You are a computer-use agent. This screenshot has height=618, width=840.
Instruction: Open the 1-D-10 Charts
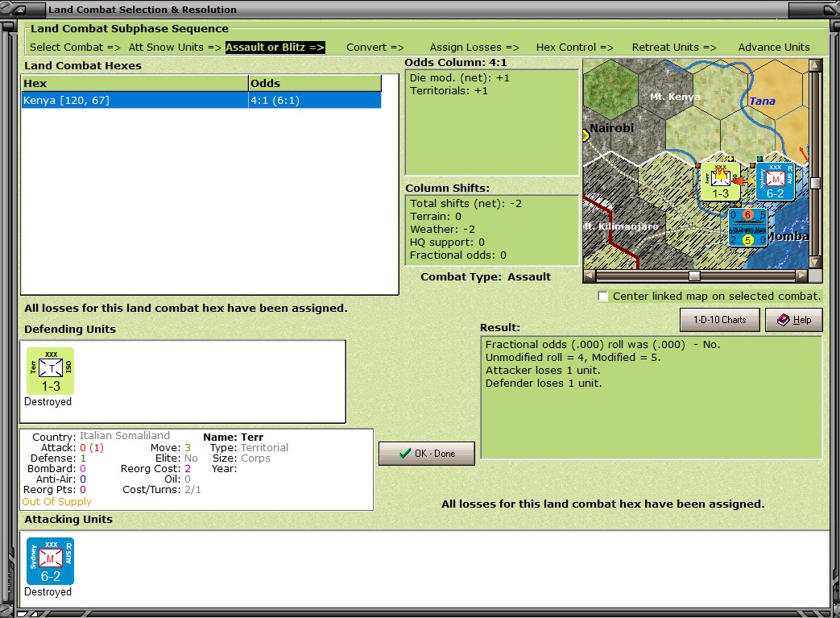point(719,320)
